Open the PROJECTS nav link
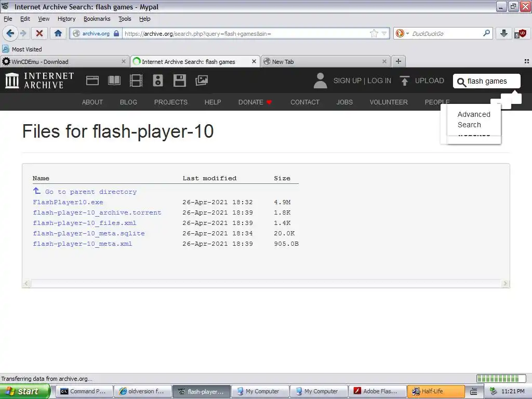This screenshot has height=399, width=532. tap(170, 102)
